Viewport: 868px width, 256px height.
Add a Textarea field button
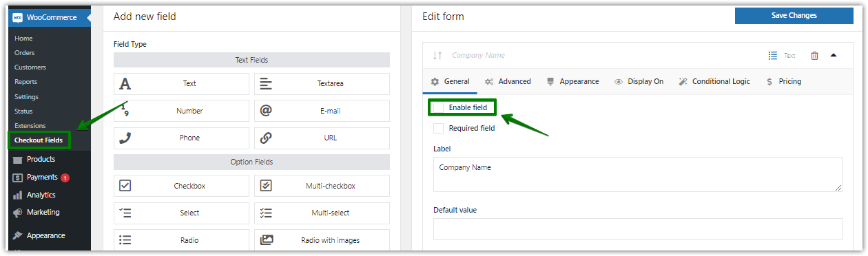[322, 84]
